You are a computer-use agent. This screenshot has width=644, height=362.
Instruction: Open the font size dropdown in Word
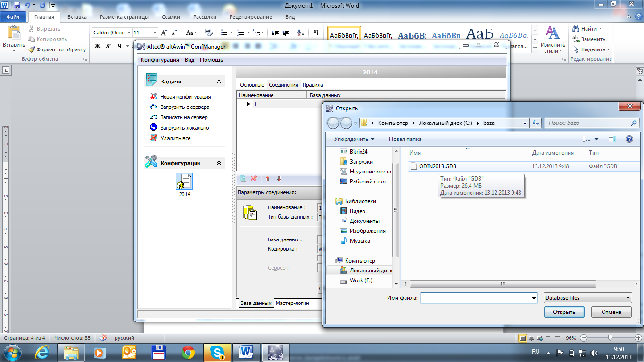tap(155, 33)
